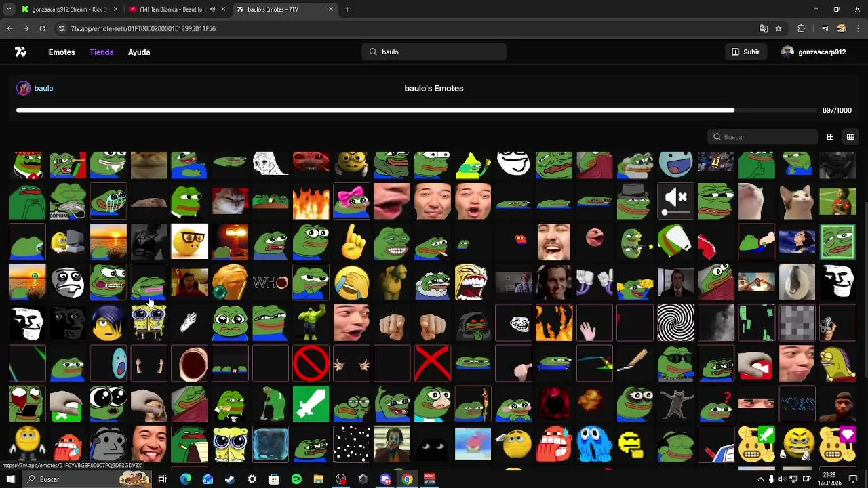Open the nerd emoji with glasses emote
868x488 pixels.
point(189,241)
